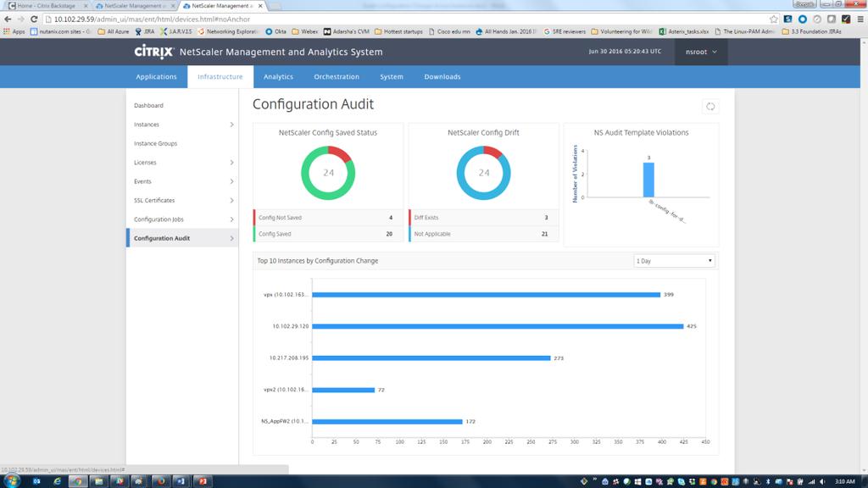Viewport: 868px width, 488px height.
Task: Open the Hottest startups bookmark folder
Action: tap(398, 31)
